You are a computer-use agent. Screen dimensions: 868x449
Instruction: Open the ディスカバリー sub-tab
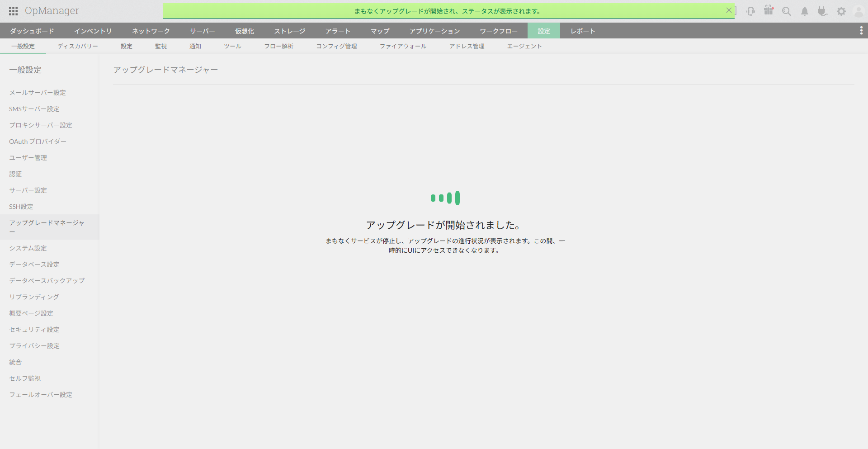[x=78, y=46]
